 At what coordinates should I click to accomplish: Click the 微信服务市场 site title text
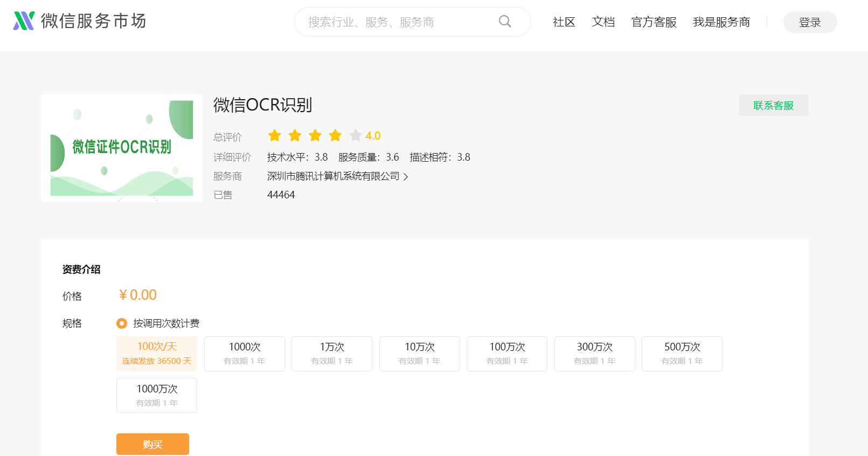[94, 21]
